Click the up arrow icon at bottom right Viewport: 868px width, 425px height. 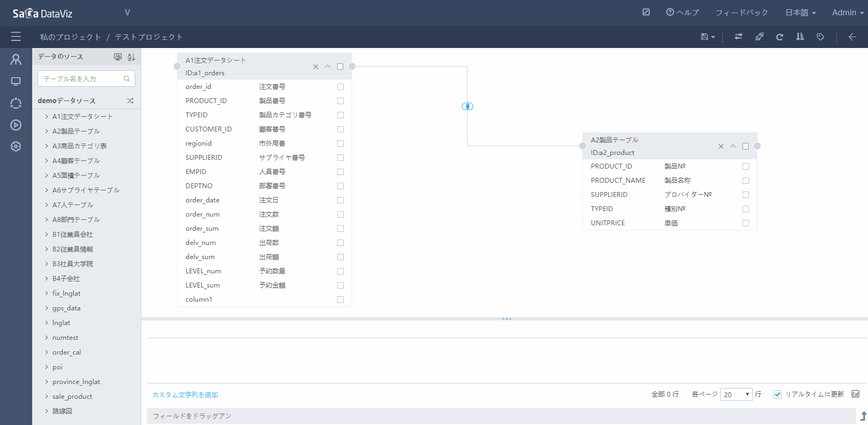click(863, 416)
